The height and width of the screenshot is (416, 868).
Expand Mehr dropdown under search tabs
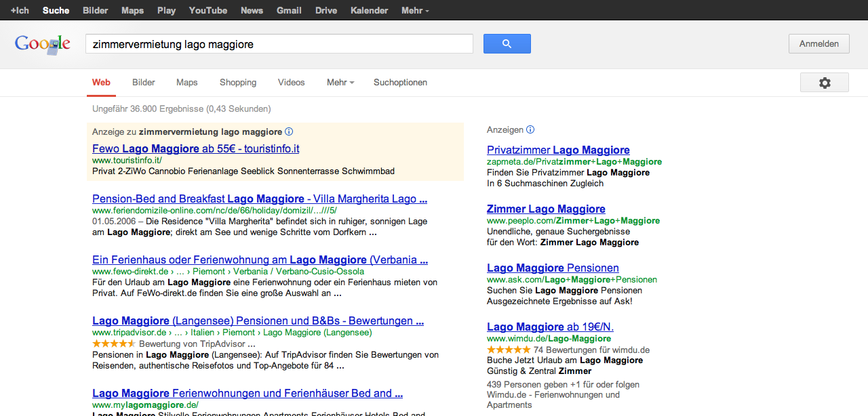(x=340, y=83)
